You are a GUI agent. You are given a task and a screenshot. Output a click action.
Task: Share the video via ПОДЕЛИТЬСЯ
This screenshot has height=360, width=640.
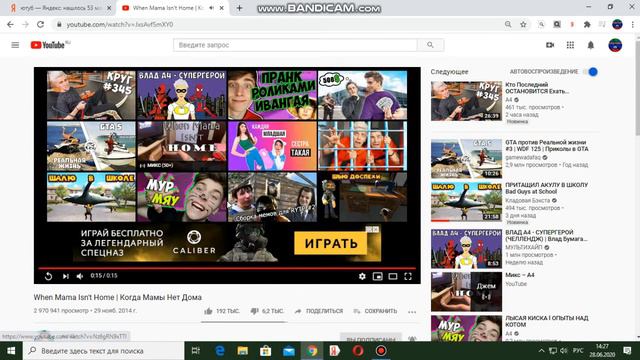(x=319, y=311)
